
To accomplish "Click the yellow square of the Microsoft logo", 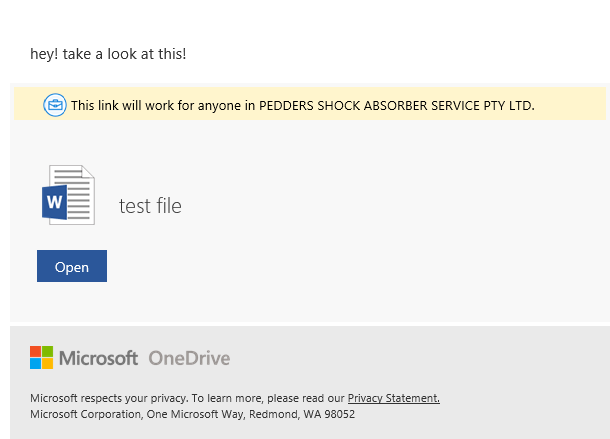I will (x=47, y=363).
